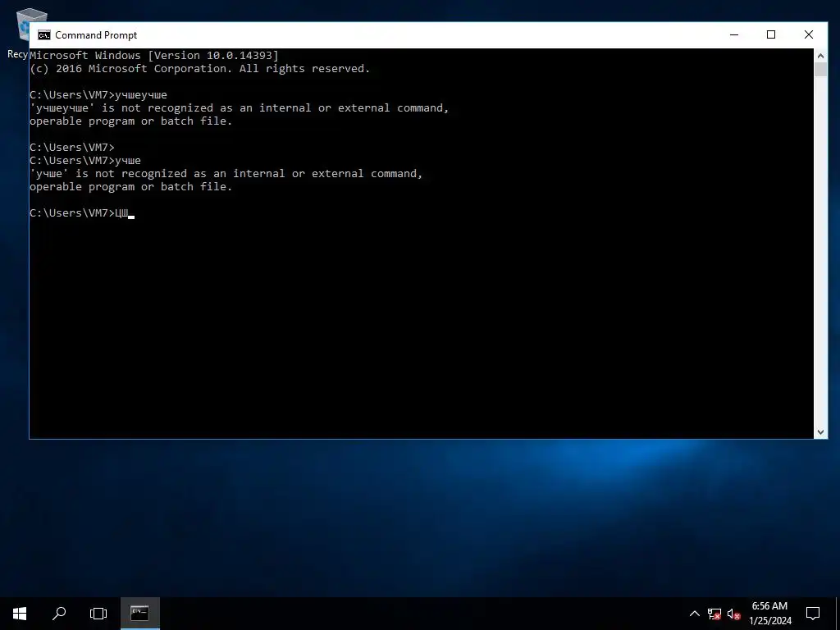Open the Windows Start menu
Screen dimensions: 840x630
pyautogui.click(x=20, y=614)
